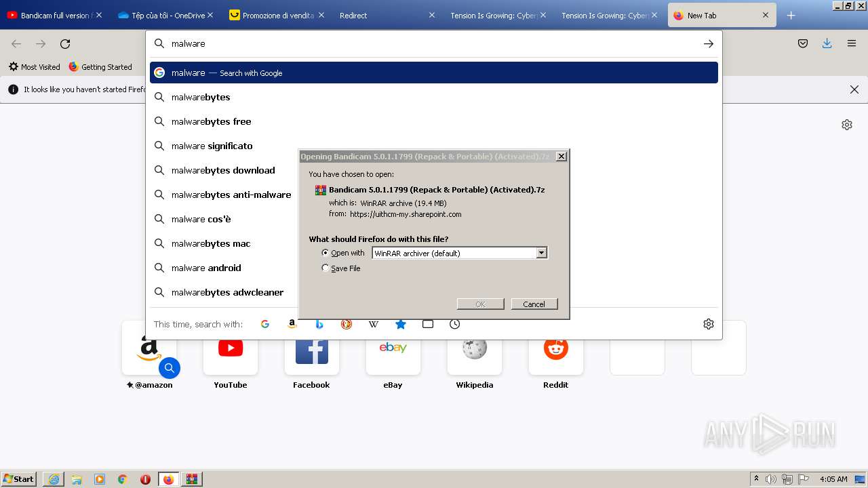Open a new tab with plus button
868x488 pixels.
point(791,15)
